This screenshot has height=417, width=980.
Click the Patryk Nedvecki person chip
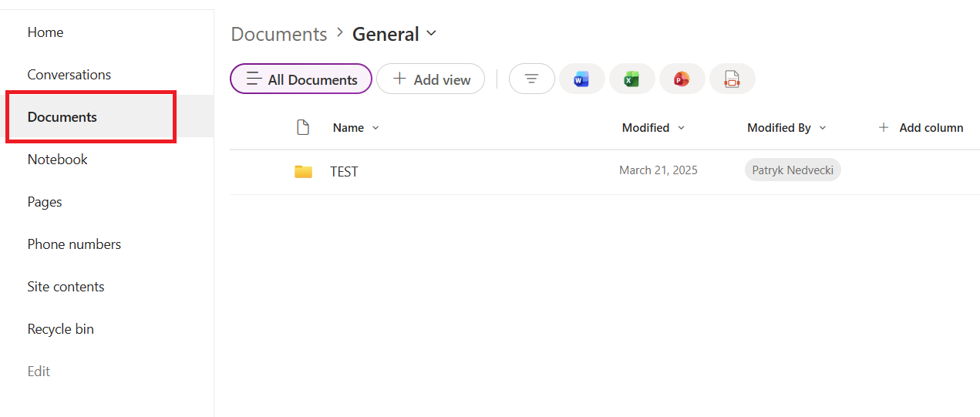click(x=792, y=170)
